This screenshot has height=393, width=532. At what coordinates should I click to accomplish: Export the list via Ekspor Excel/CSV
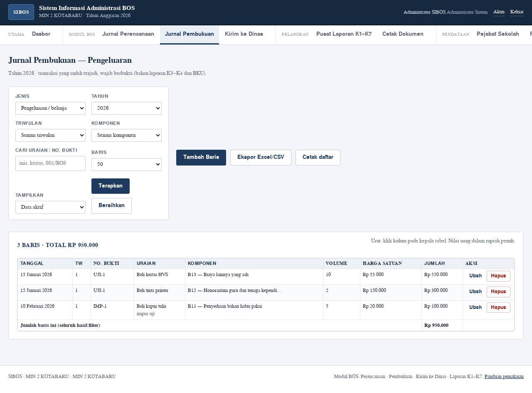click(x=261, y=157)
